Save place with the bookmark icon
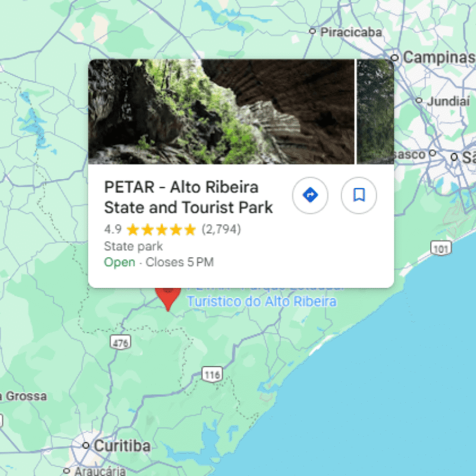 pos(359,195)
